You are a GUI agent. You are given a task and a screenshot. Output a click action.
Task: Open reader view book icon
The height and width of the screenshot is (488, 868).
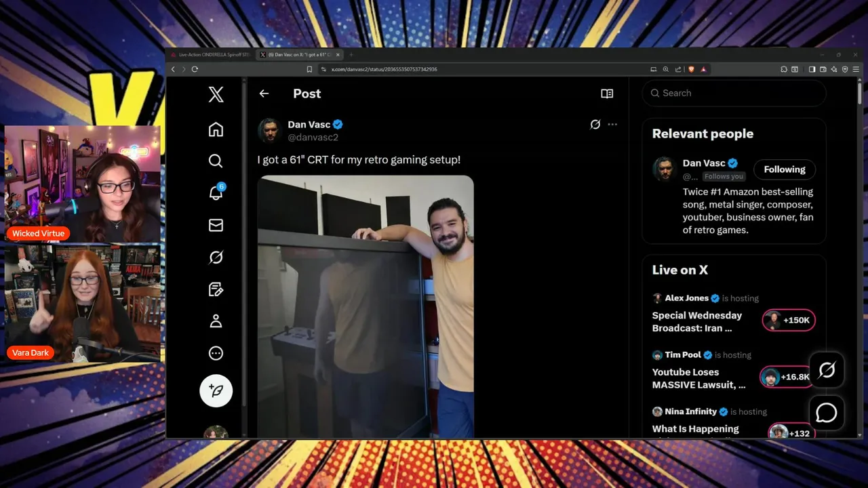pos(607,94)
